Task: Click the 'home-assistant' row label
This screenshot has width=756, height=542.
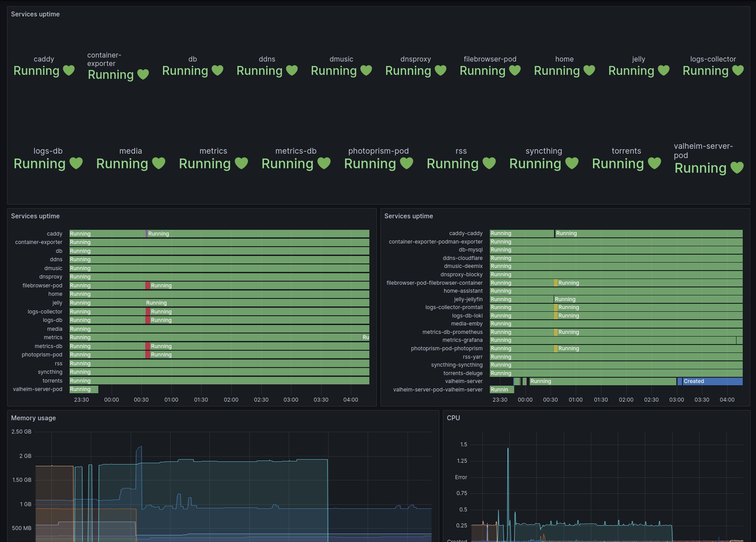Action: pos(463,291)
